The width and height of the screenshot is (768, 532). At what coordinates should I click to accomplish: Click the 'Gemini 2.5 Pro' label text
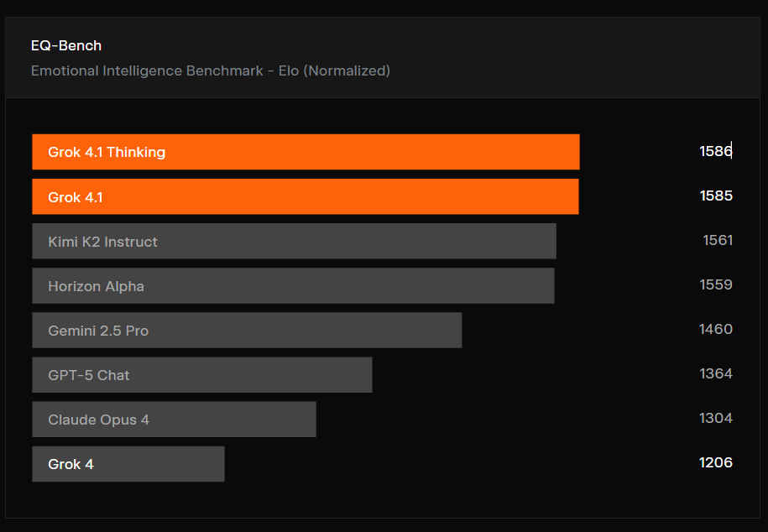(x=98, y=331)
